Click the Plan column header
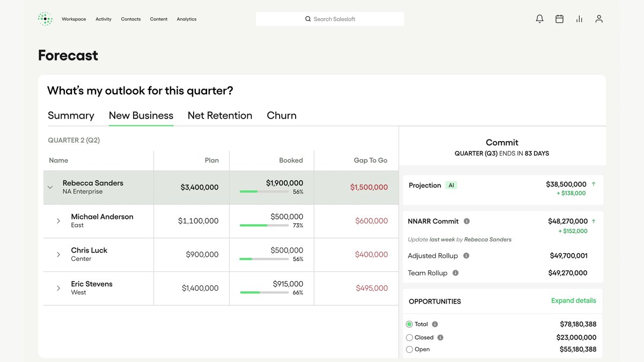Viewport: 644px width, 362px height. click(x=212, y=160)
